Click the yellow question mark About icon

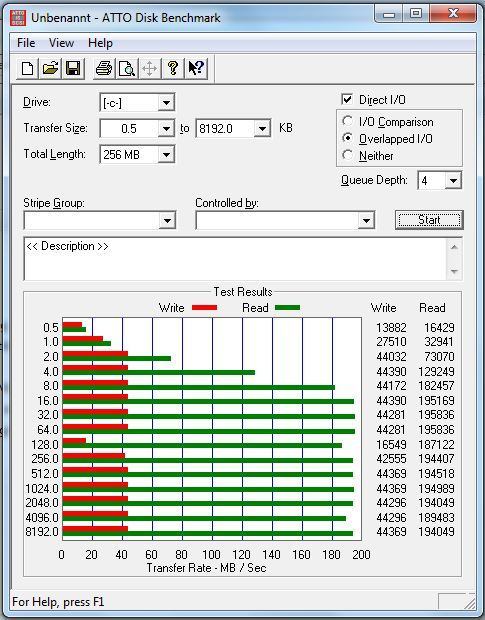point(173,68)
